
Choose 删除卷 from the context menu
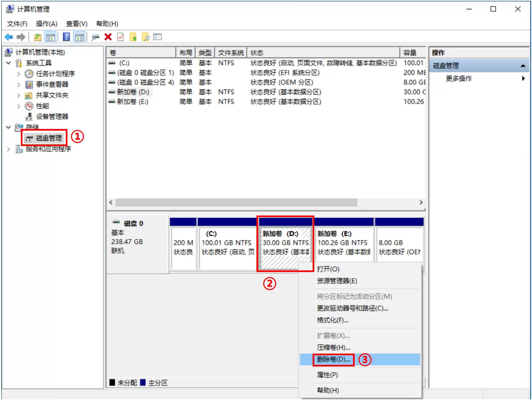333,359
